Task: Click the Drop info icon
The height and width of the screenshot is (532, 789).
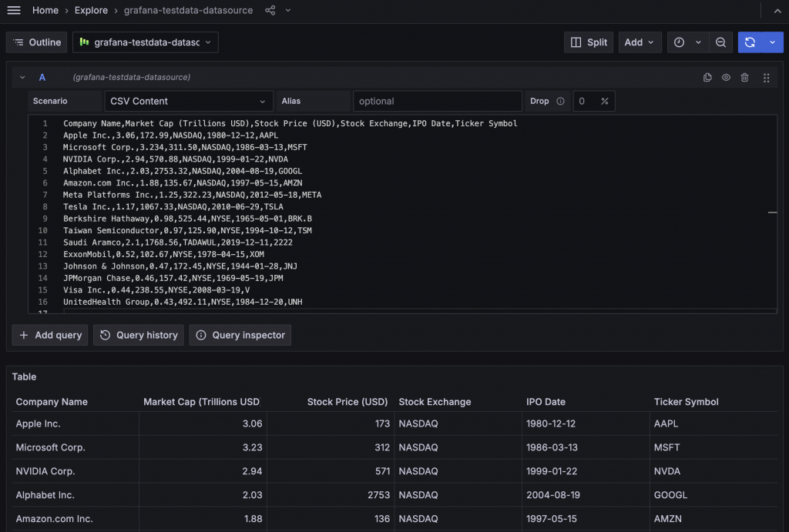Action: click(x=560, y=101)
